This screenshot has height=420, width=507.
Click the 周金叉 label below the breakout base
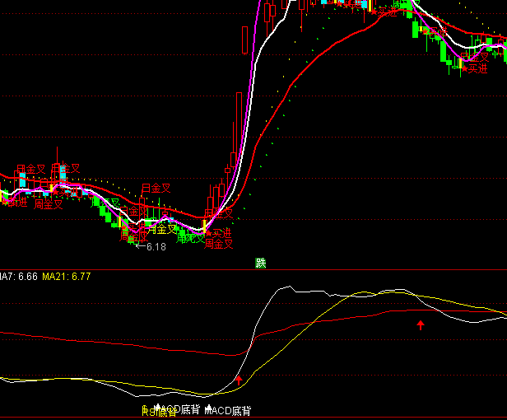[x=219, y=243]
